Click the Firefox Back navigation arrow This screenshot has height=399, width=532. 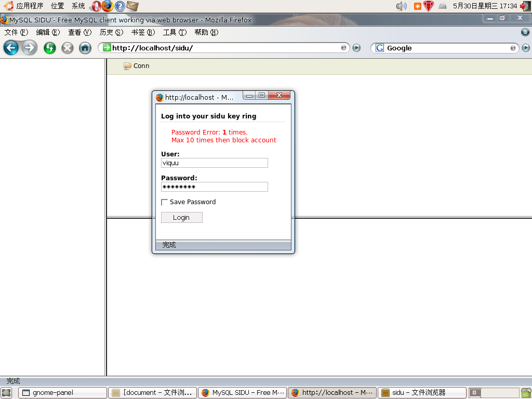point(11,48)
